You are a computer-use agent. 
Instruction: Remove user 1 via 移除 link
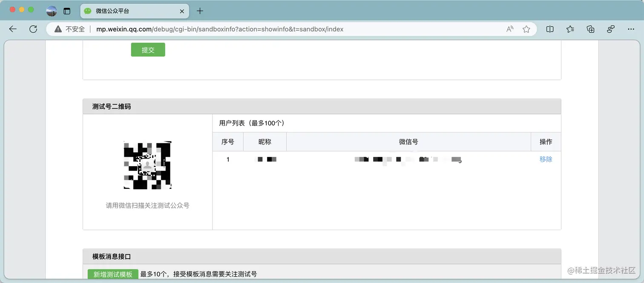546,159
